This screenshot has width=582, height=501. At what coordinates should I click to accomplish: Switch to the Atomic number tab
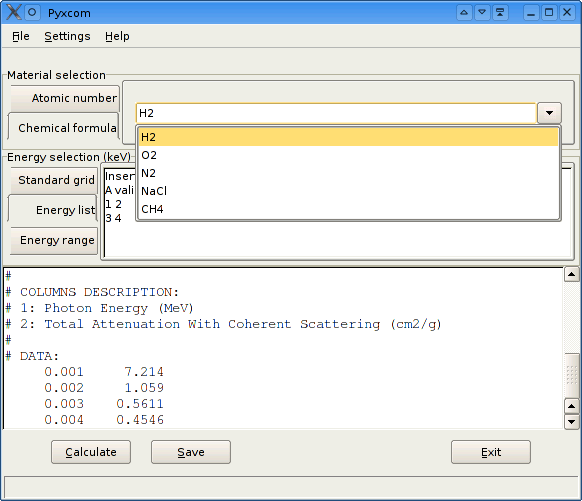(65, 98)
